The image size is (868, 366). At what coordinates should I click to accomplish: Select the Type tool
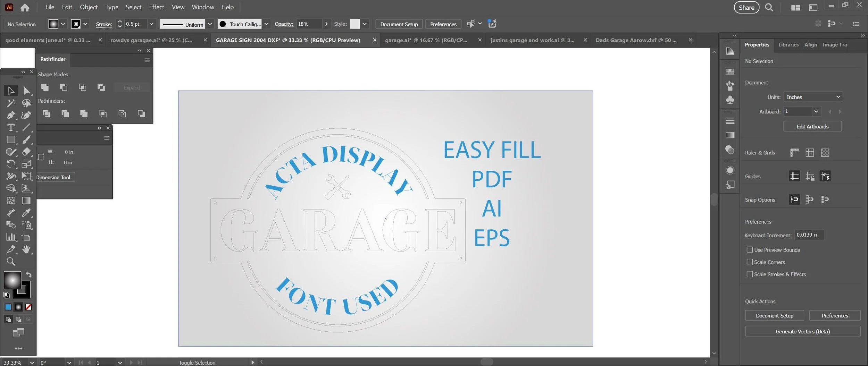[11, 127]
